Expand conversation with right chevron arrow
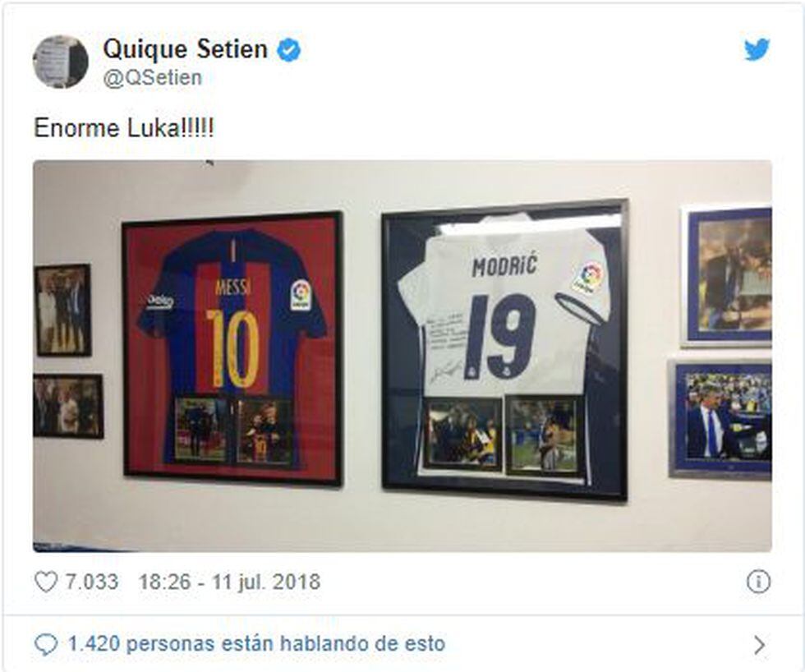Image resolution: width=805 pixels, height=672 pixels. click(x=760, y=645)
